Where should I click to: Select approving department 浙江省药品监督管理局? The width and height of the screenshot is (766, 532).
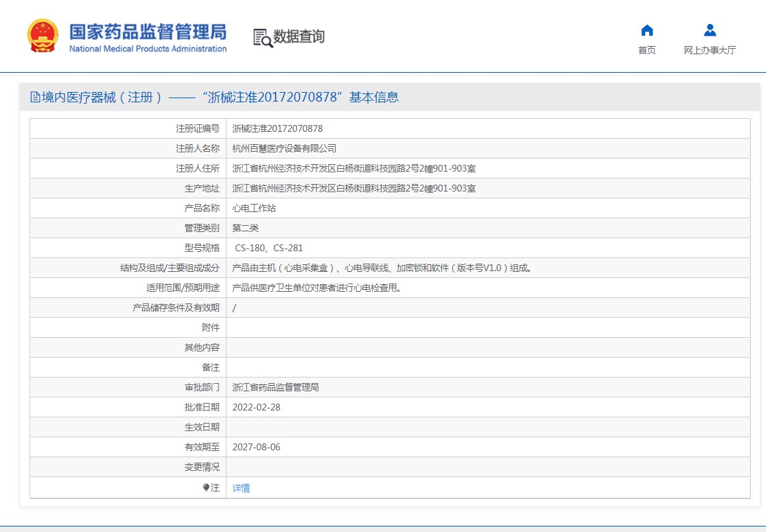tap(275, 387)
